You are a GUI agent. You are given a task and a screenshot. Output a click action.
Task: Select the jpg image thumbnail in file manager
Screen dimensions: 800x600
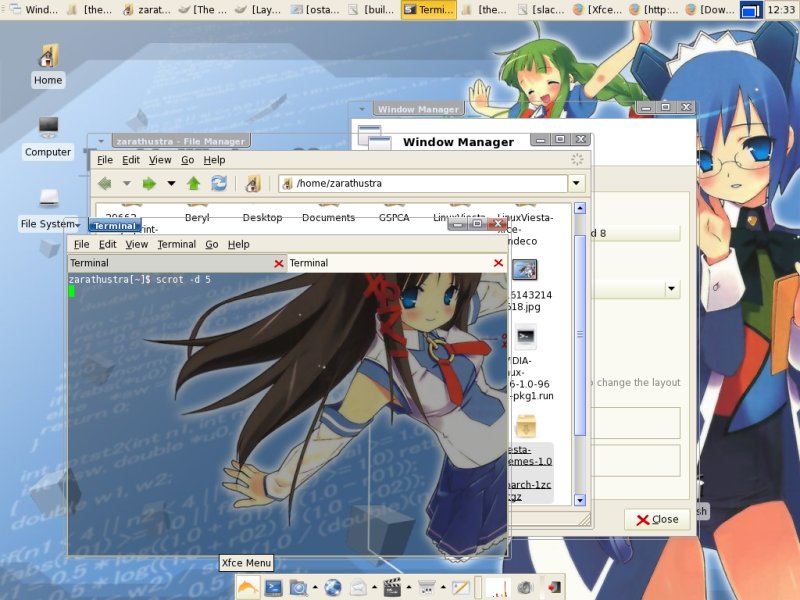524,270
